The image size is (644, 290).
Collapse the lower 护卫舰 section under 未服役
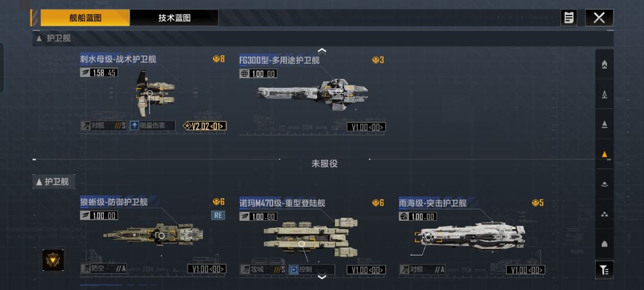pyautogui.click(x=54, y=181)
